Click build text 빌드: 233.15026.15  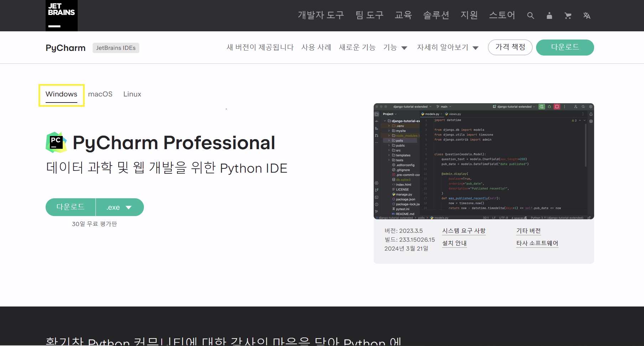coord(410,240)
